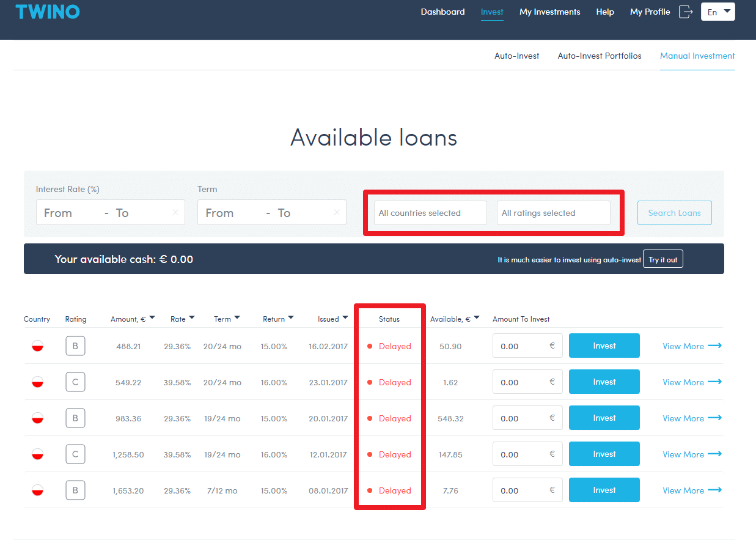Click the amount field for the 1,258.50 loan

pos(527,454)
